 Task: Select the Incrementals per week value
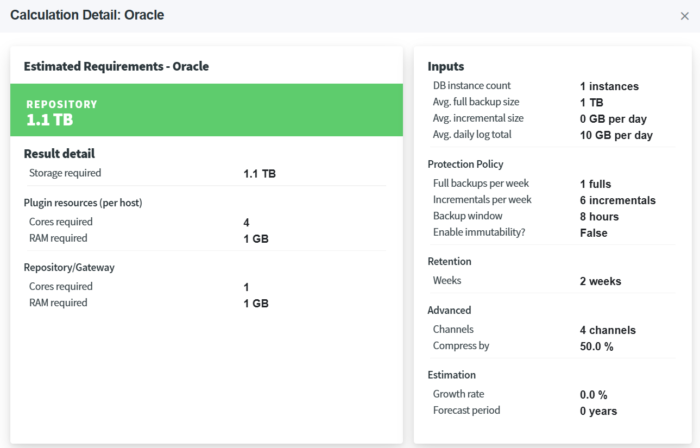[x=617, y=200]
